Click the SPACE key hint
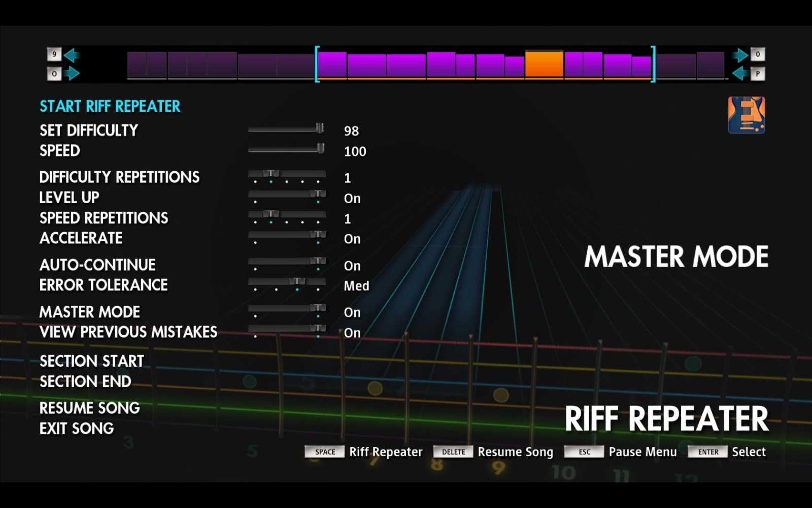Viewport: 812px width, 508px height. 325,452
